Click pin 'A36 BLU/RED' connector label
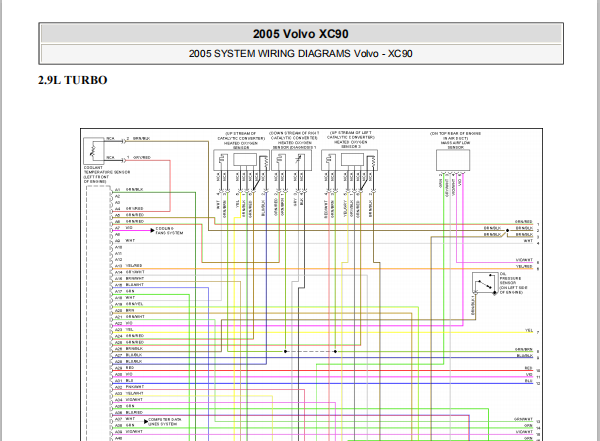This screenshot has width=600, height=441. (x=129, y=413)
